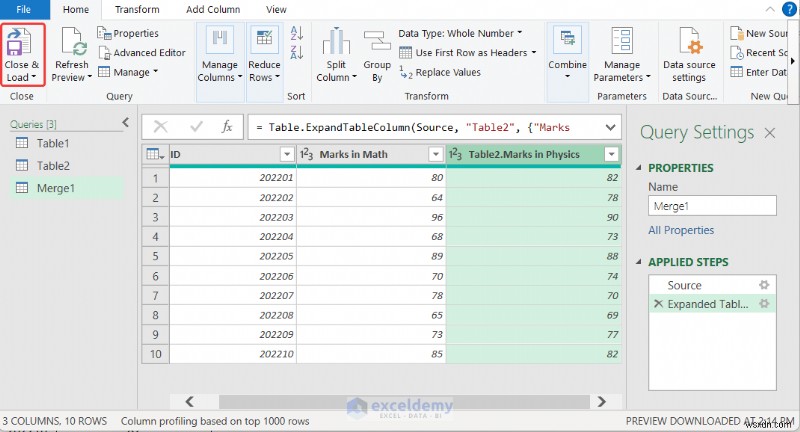The height and width of the screenshot is (432, 800).
Task: Open Manage Parameters
Action: point(622,55)
